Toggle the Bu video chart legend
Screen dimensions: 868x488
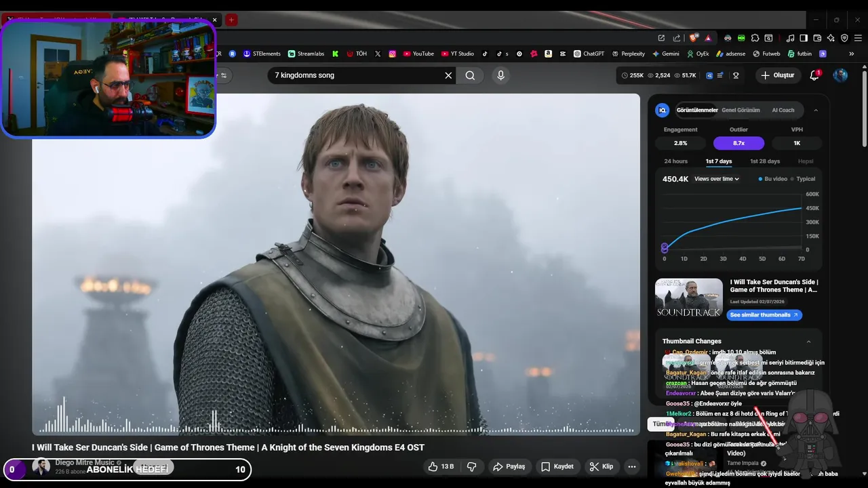click(x=772, y=179)
